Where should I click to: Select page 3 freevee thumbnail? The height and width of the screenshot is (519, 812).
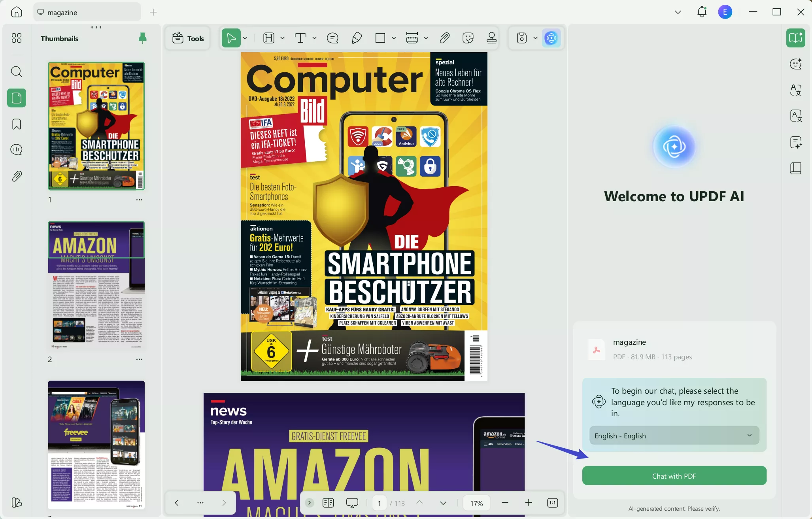point(96,445)
